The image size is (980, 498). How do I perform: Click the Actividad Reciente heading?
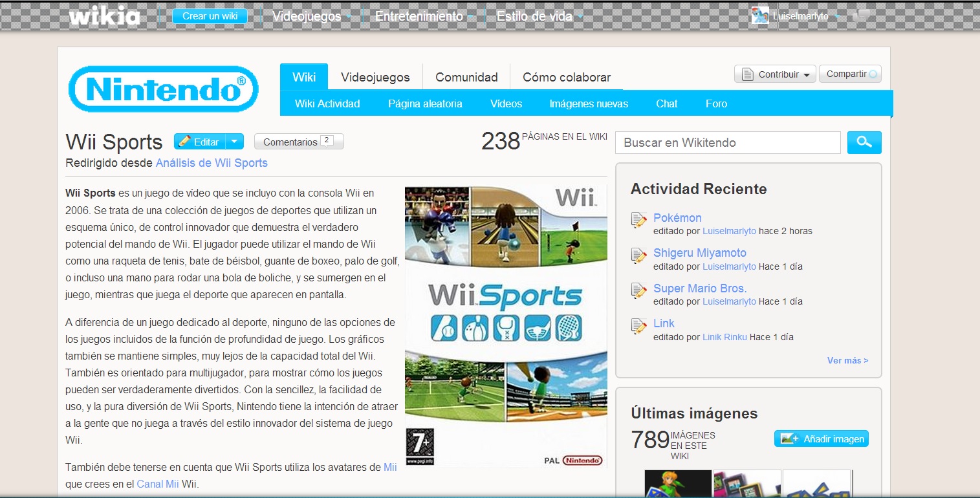click(x=699, y=189)
